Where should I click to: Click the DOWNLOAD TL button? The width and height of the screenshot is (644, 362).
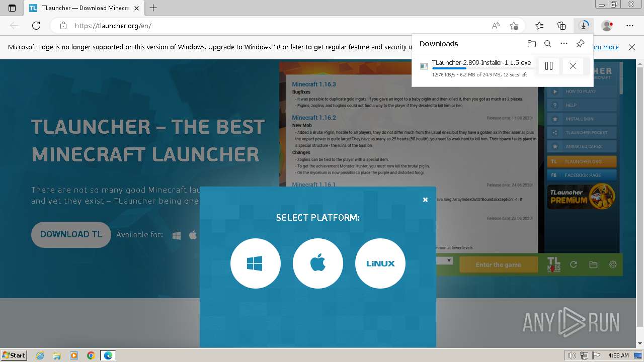coord(71,235)
